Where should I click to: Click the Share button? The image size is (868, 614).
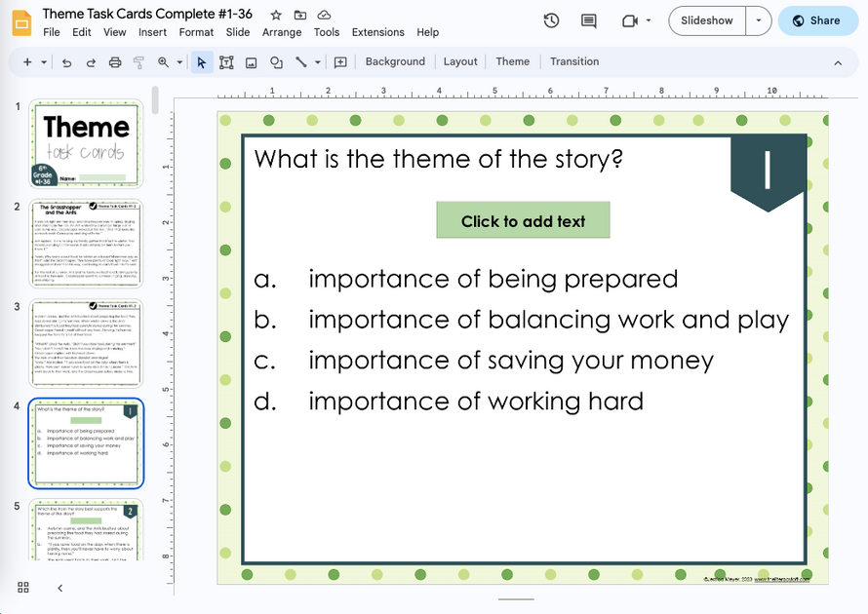coord(817,19)
